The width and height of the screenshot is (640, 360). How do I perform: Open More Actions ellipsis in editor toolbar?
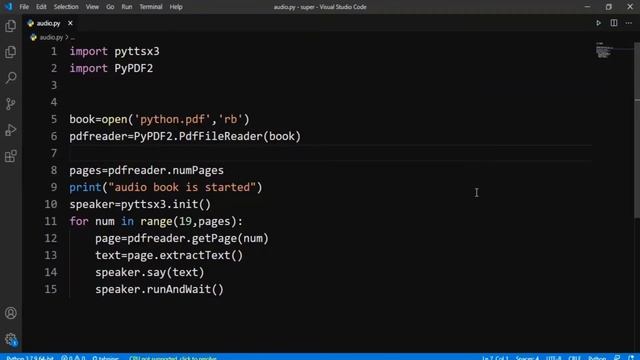(629, 23)
